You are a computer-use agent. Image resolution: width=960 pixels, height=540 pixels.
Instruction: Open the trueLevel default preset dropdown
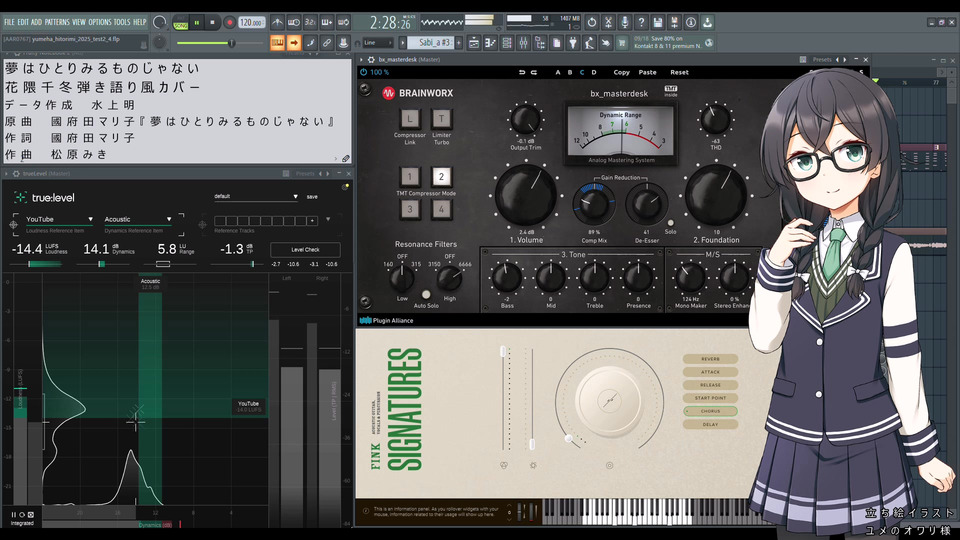(256, 197)
